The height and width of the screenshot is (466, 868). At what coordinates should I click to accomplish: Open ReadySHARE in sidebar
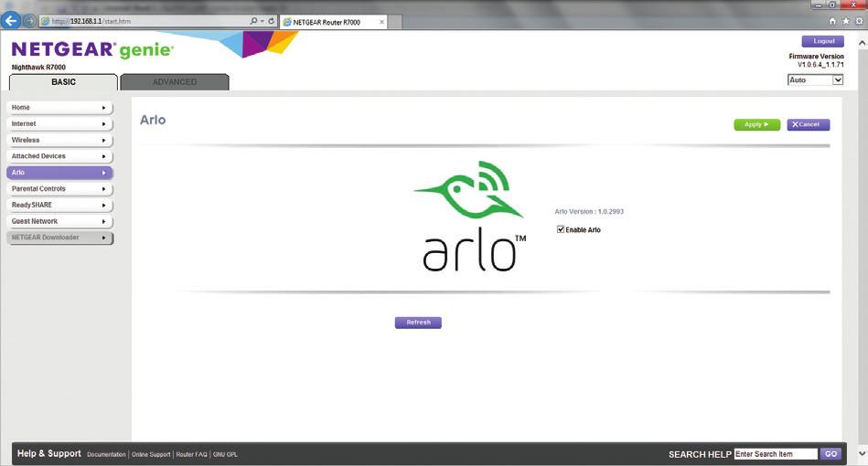(x=59, y=205)
